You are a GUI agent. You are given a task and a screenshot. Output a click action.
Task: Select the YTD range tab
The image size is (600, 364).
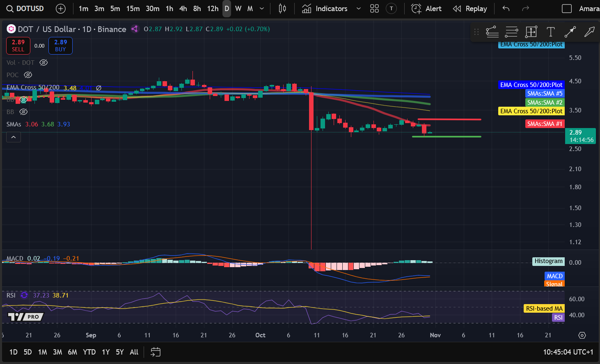89,352
